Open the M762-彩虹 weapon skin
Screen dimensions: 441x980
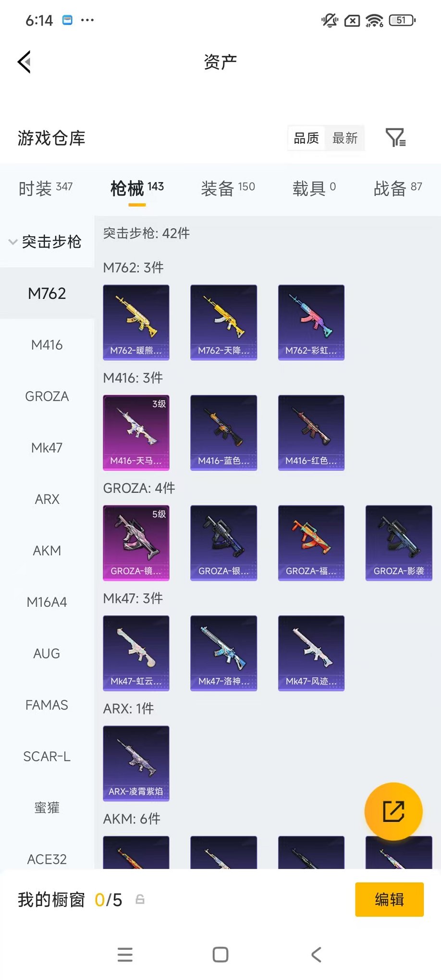point(311,322)
